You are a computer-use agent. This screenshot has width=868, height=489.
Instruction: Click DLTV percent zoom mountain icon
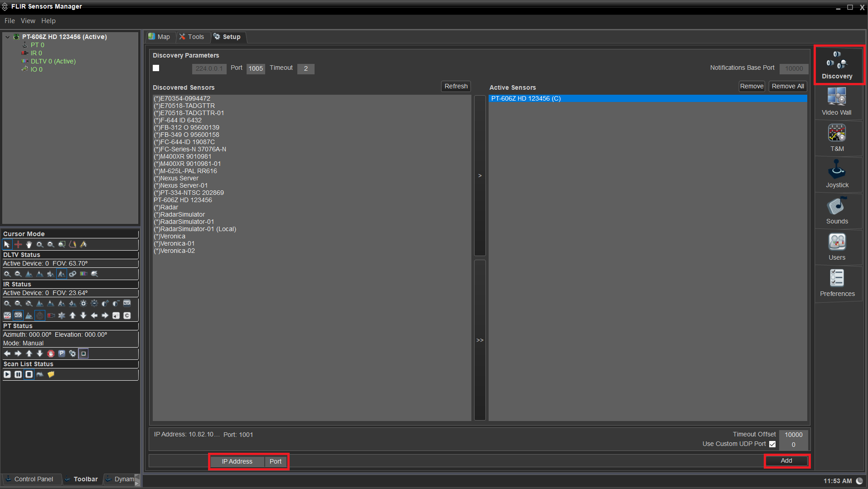coord(50,274)
